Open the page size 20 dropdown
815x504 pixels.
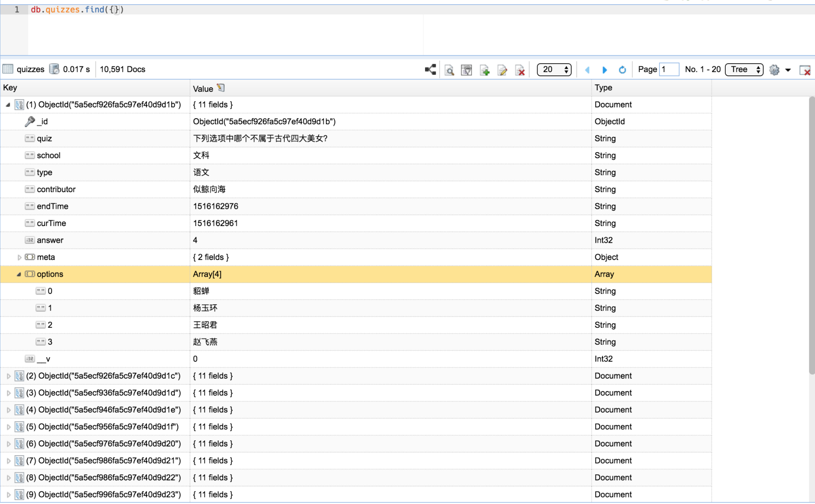coord(554,69)
